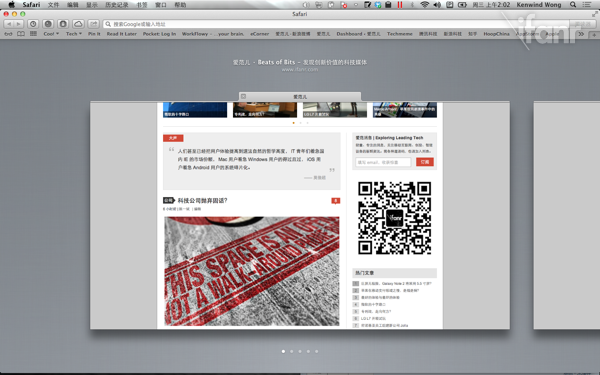
Task: Show Top Sites grid icon
Action: point(33,34)
